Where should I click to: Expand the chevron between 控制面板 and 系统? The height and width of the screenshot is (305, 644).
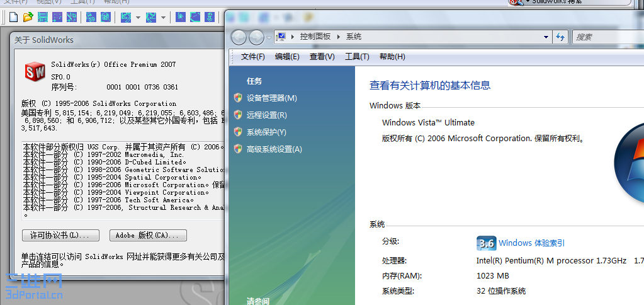coord(339,37)
